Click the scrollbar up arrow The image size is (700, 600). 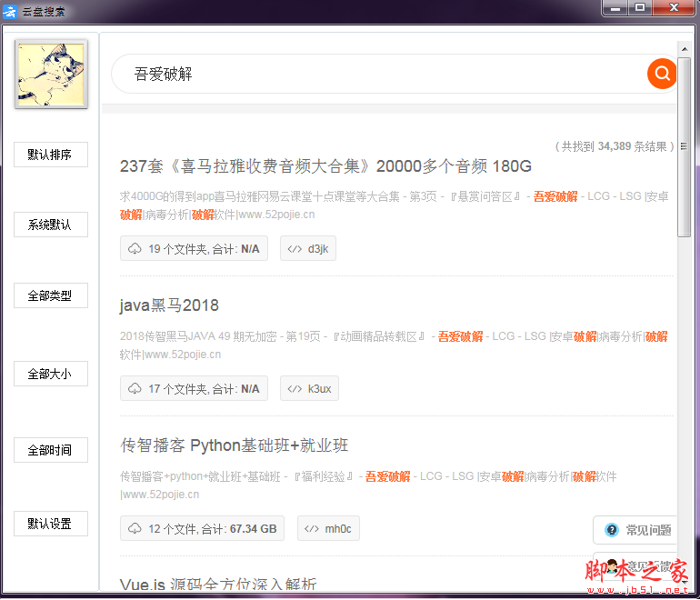(684, 49)
